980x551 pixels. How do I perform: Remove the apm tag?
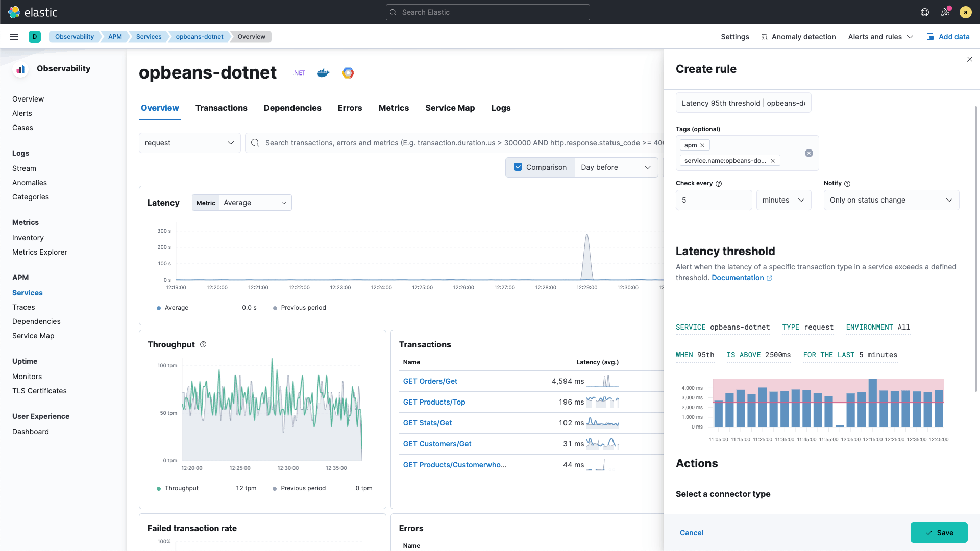pyautogui.click(x=702, y=145)
